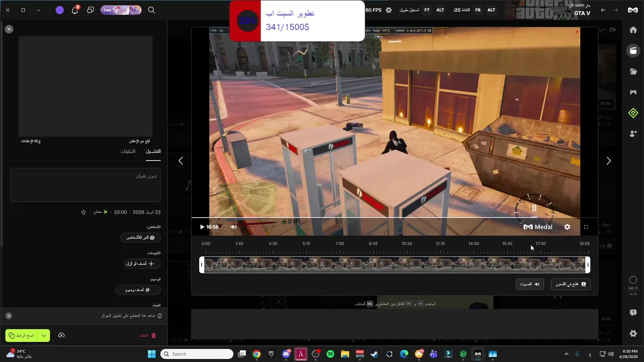Delete the clip with trash button
644x362 pixels.
tap(148, 335)
